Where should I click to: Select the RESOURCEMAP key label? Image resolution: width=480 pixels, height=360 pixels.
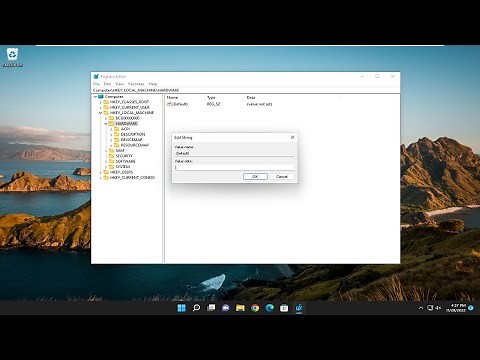[135, 145]
